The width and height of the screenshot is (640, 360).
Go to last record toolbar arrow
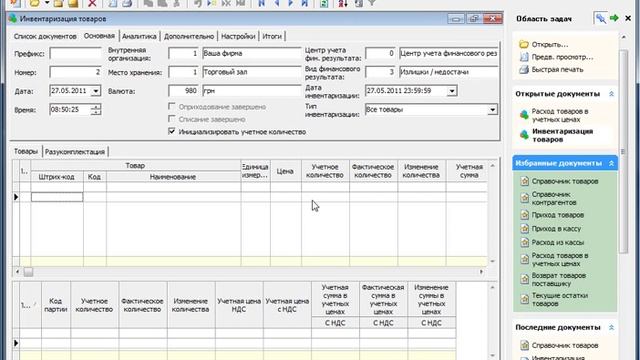click(x=304, y=3)
